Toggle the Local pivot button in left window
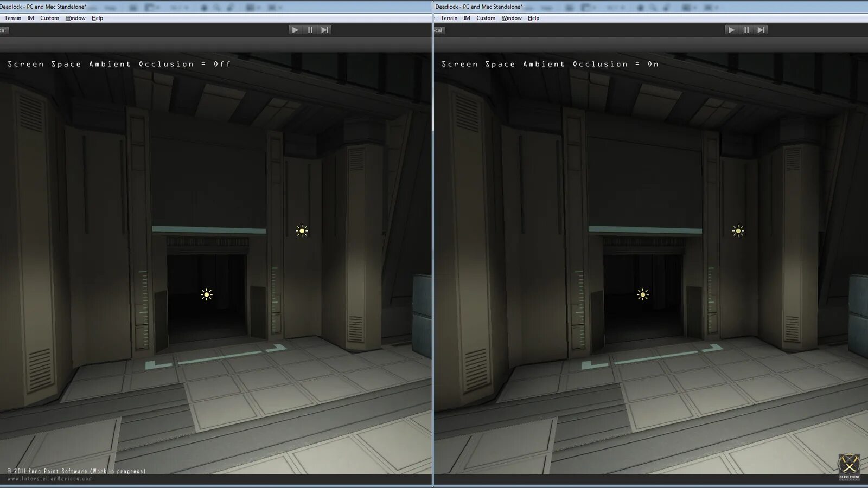The image size is (868, 488). point(4,30)
